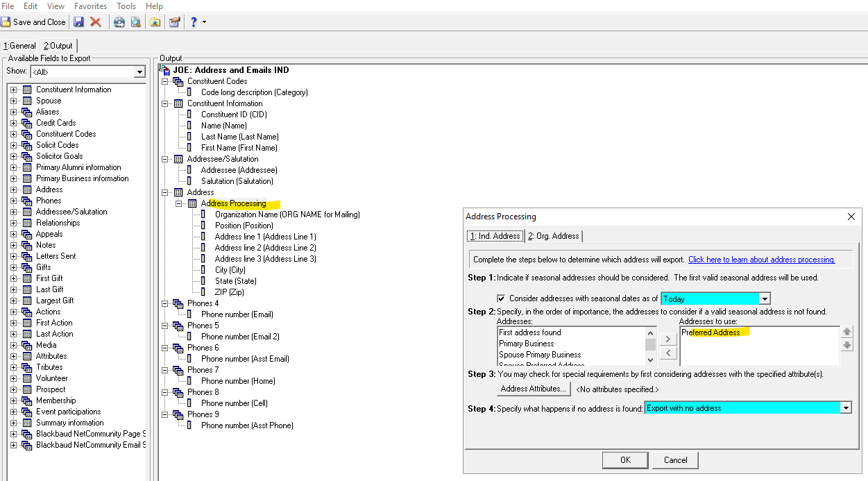This screenshot has width=868, height=481.
Task: Select Primary Business in Addresses list
Action: click(526, 344)
